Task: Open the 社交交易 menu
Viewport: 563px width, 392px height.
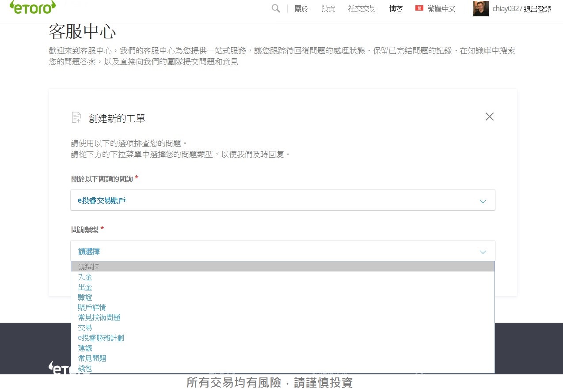Action: click(x=362, y=8)
